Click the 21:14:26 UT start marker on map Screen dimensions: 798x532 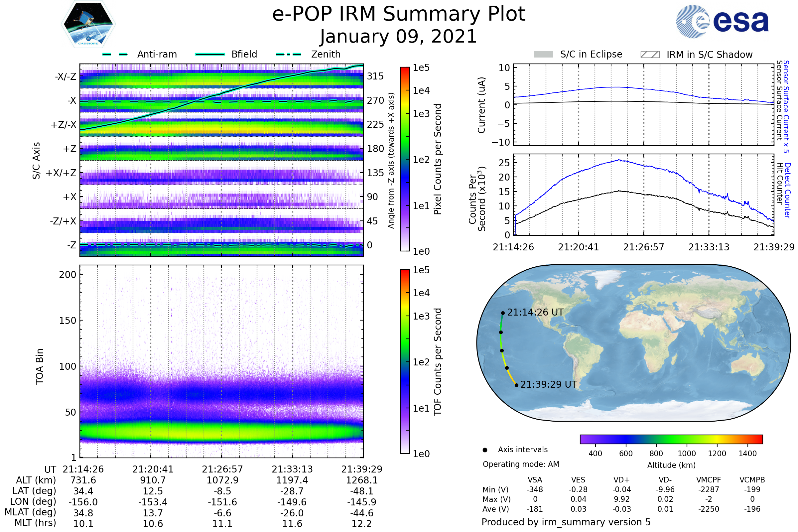coord(503,313)
